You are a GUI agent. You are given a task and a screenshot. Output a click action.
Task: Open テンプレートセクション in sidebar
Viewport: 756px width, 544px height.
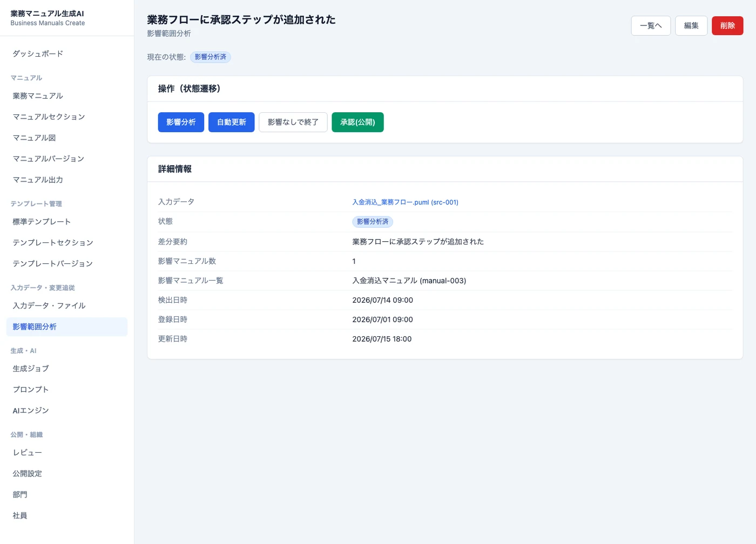(x=67, y=242)
